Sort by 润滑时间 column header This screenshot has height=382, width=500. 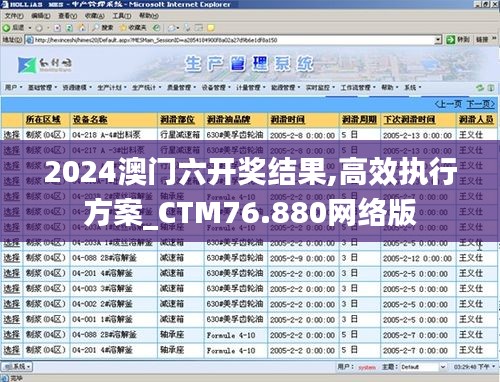[x=287, y=119]
